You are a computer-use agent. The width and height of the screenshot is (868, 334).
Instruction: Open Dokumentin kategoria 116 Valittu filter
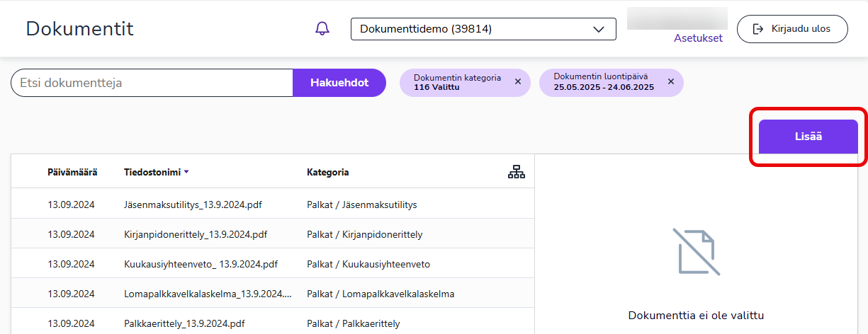pyautogui.click(x=457, y=83)
